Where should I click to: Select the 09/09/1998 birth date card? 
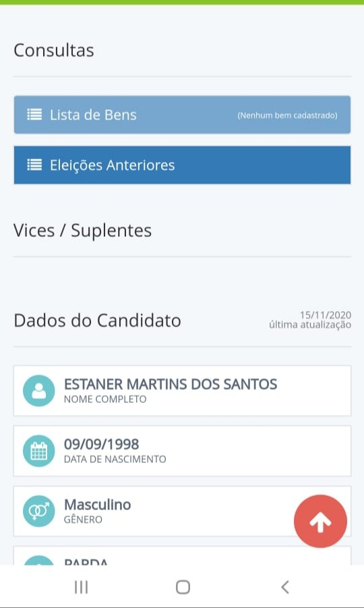[x=183, y=451]
